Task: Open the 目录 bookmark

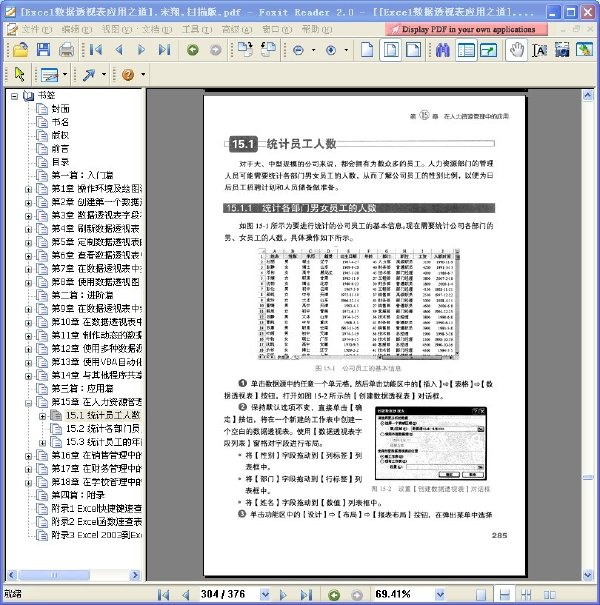Action: (60, 162)
